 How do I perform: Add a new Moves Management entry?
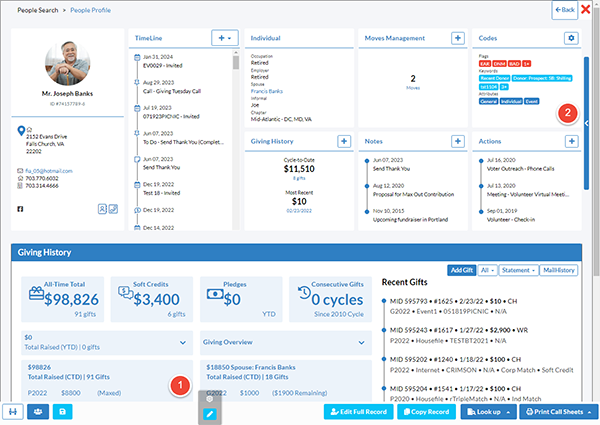point(458,38)
